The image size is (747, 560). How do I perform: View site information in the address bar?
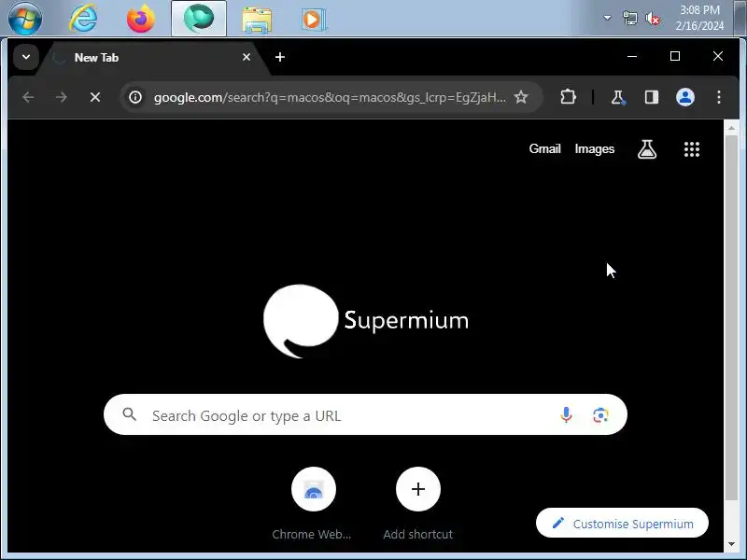135,97
